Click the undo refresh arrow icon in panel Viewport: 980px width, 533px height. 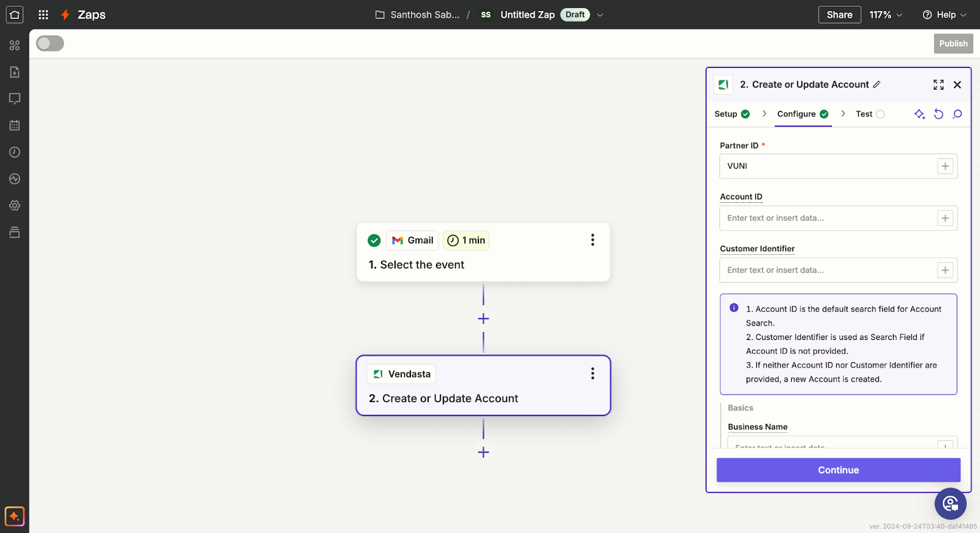point(938,114)
